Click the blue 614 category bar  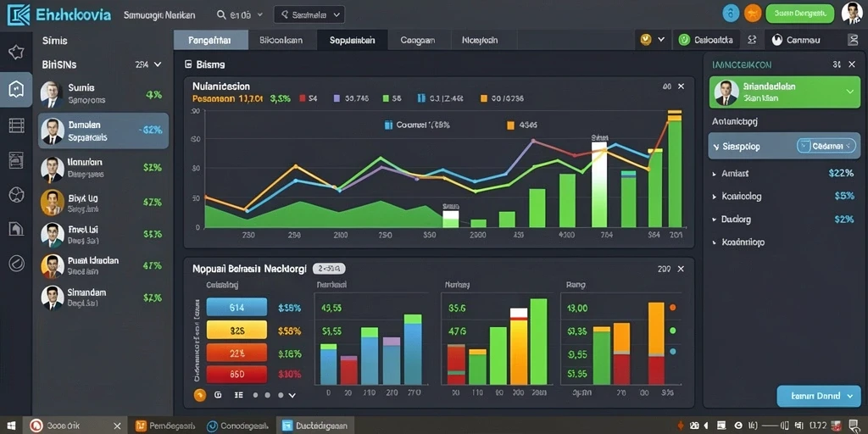coord(237,307)
